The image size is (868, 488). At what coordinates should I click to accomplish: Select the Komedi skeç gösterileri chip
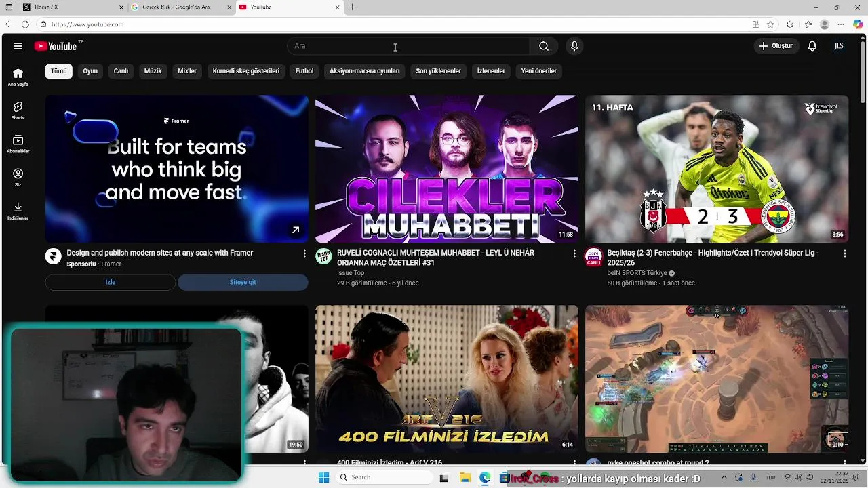[246, 71]
